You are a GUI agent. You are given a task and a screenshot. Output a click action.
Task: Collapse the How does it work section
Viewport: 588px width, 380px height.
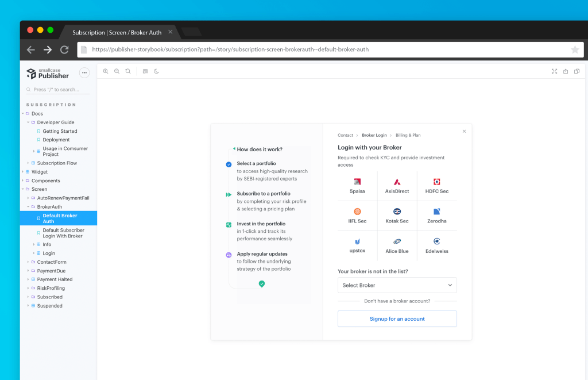click(x=234, y=149)
